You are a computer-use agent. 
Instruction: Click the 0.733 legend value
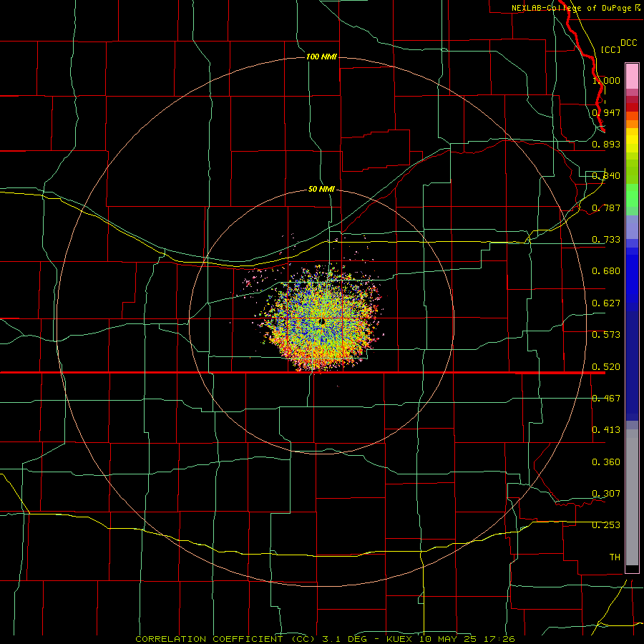(606, 240)
